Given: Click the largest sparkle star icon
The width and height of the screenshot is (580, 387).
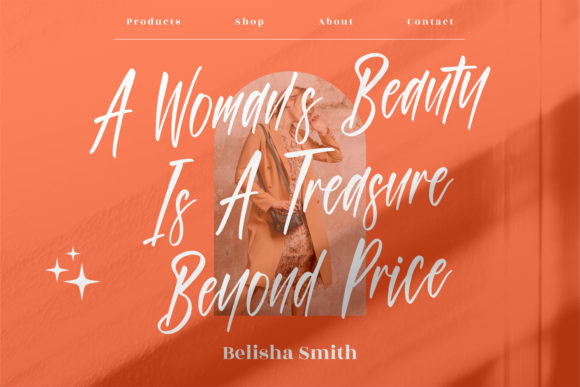Looking at the screenshot, I should (x=82, y=282).
